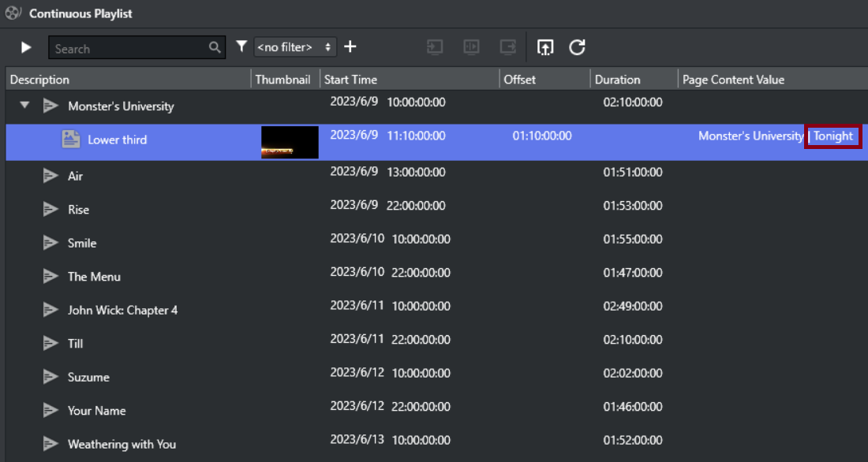Click the export playlist icon with the up arrow

(x=545, y=47)
